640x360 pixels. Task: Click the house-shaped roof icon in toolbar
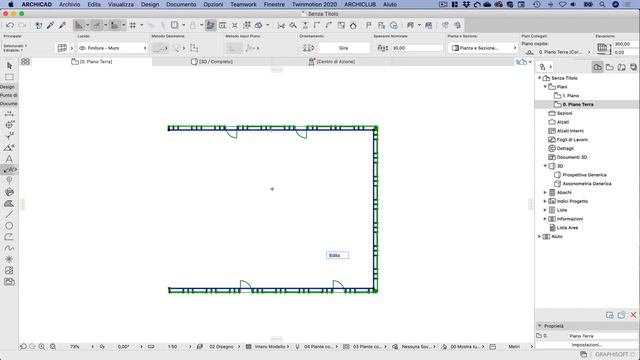click(x=353, y=25)
